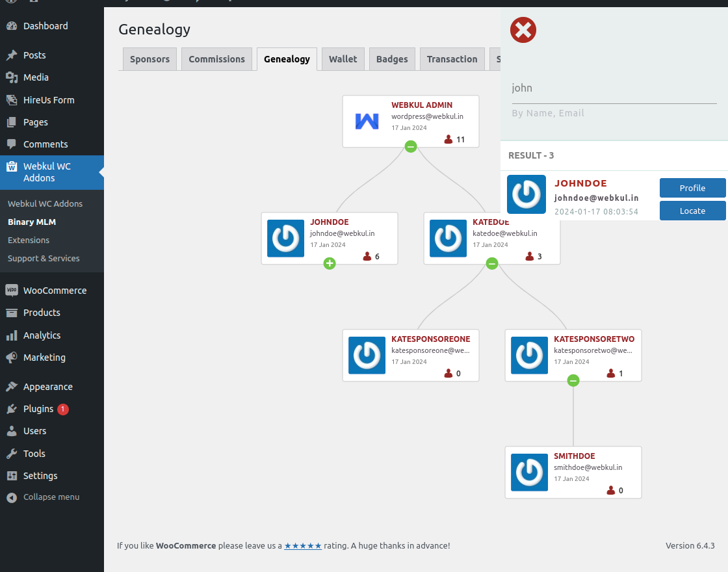This screenshot has height=572, width=728.
Task: Select the Analytics chart icon
Action: 12,335
